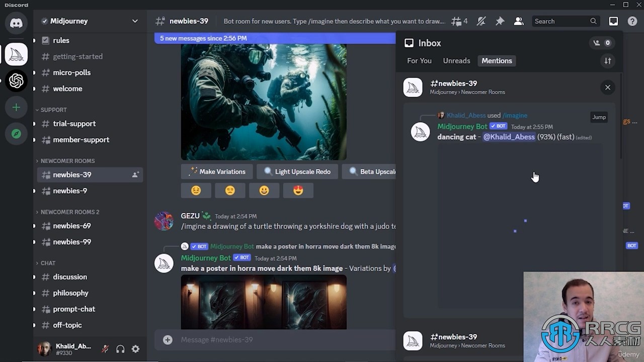Collapse the SUPPORT category
644x362 pixels.
53,110
